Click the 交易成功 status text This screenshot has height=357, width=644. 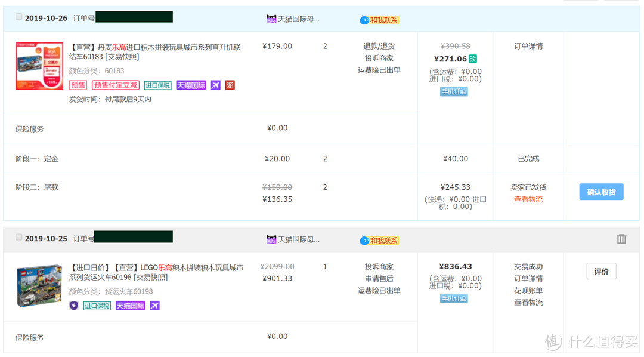point(528,266)
